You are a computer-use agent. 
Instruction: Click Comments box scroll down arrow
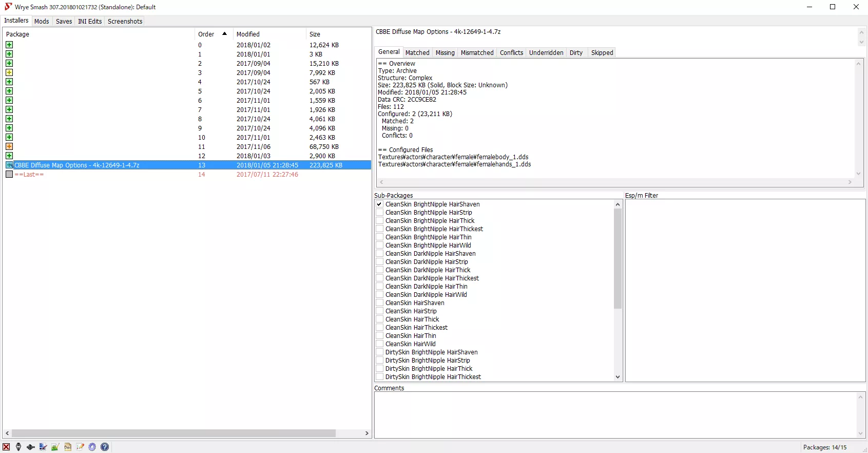[x=861, y=433]
